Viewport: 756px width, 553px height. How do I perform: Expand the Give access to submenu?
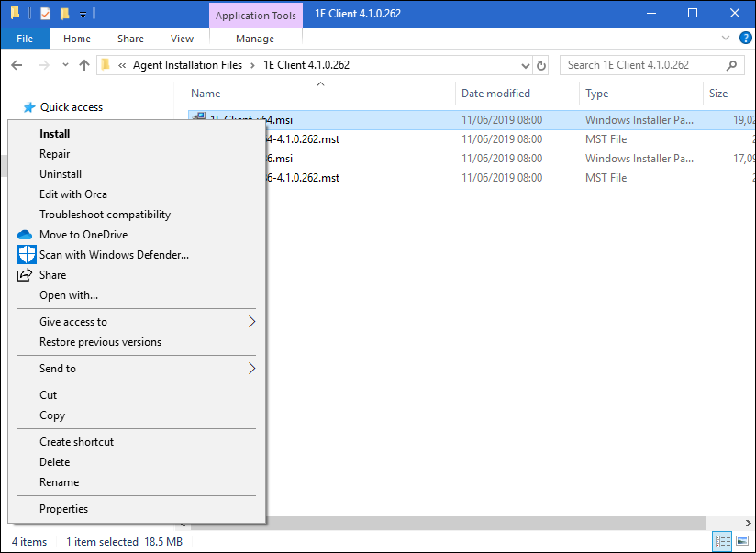click(251, 322)
